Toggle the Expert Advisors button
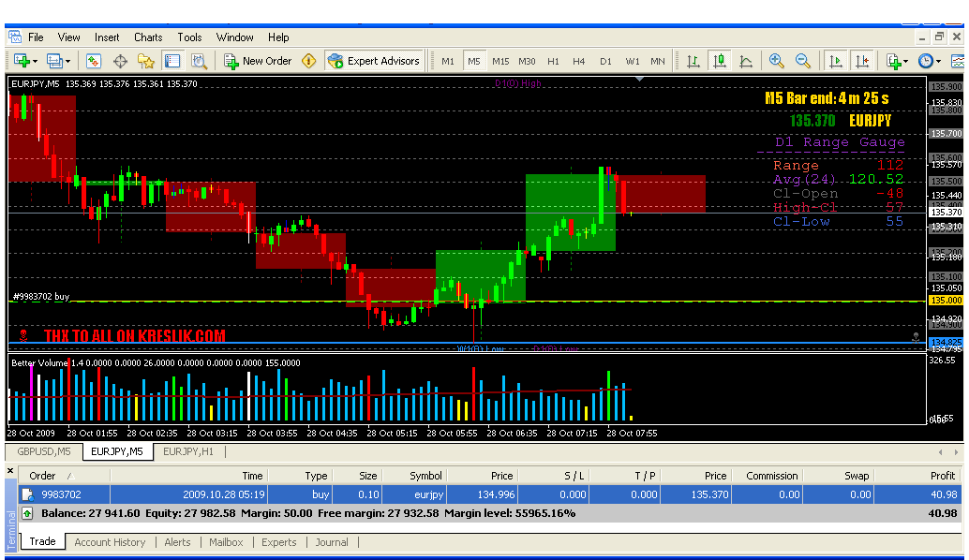The height and width of the screenshot is (560, 969). point(374,61)
